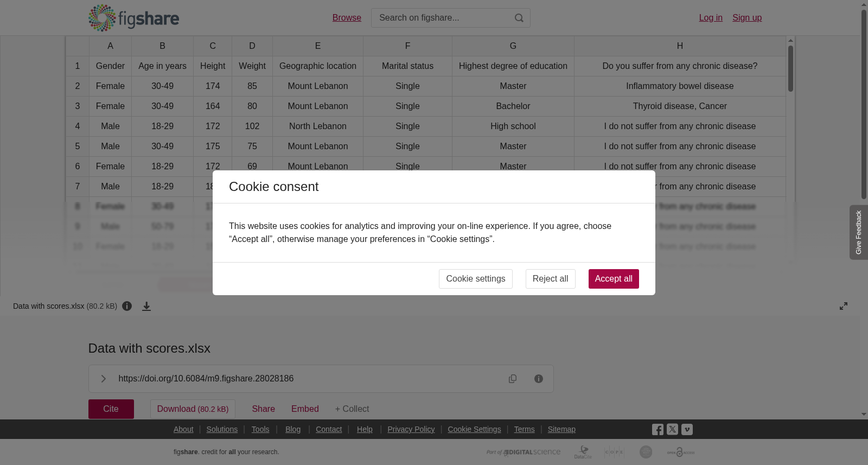Open the Terms footer link
The height and width of the screenshot is (465, 868).
point(524,429)
